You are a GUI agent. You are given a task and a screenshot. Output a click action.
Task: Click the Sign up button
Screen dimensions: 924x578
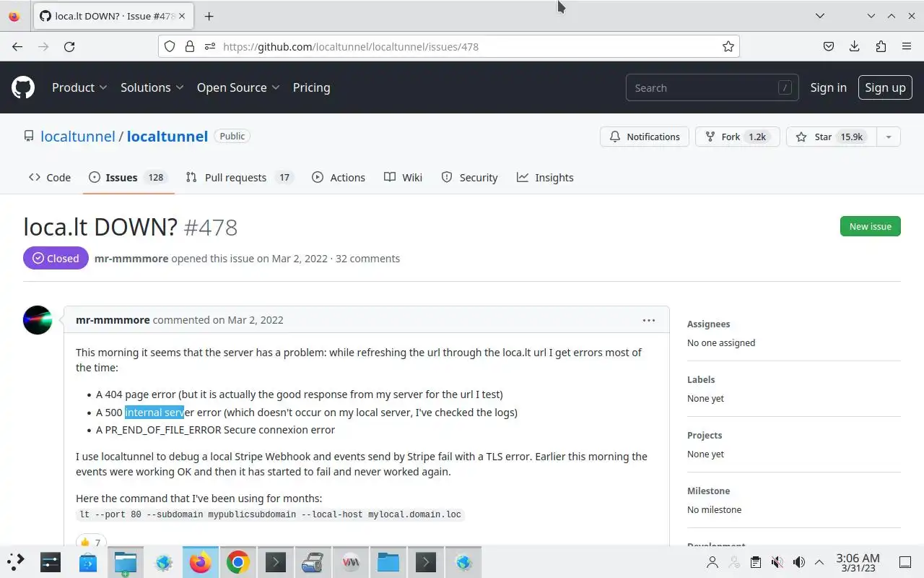(885, 87)
